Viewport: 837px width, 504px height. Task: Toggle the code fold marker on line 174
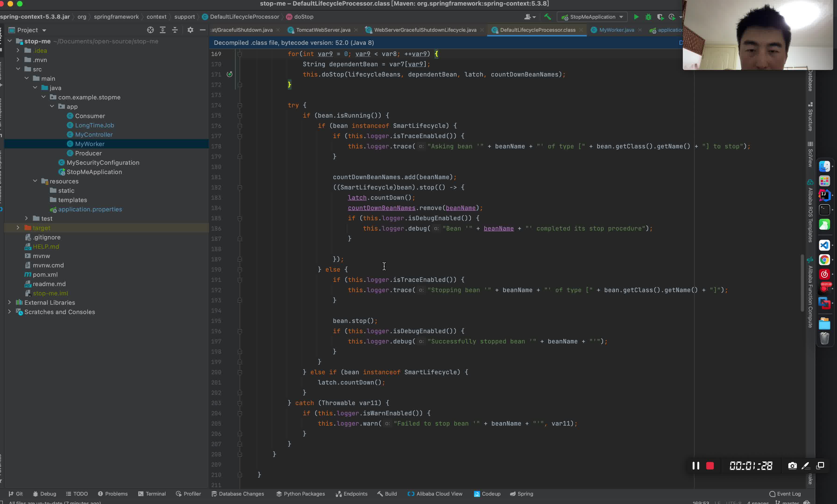[x=240, y=105]
